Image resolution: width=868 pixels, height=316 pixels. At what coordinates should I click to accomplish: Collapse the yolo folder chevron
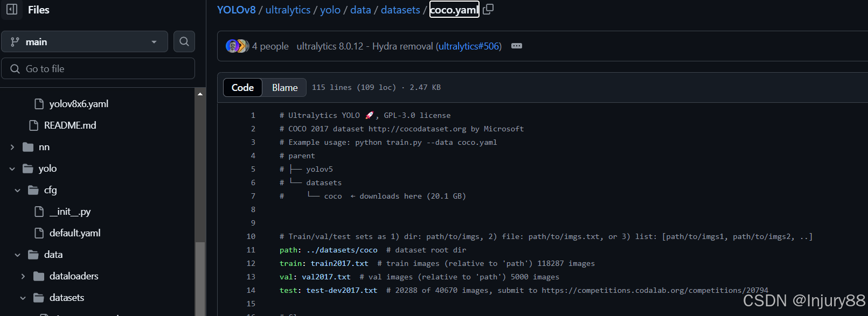point(12,168)
